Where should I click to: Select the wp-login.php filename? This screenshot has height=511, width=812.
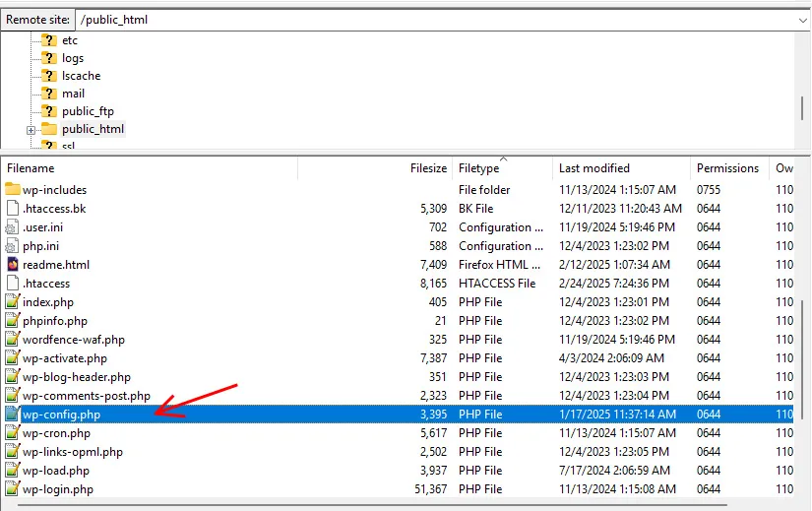58,489
